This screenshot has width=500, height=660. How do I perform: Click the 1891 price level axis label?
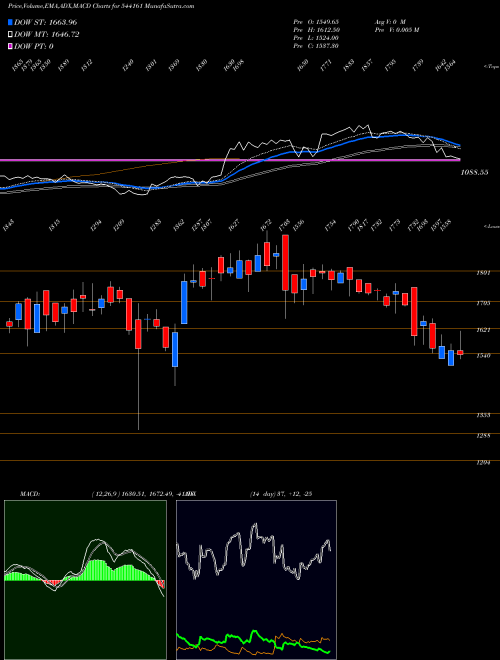(x=483, y=273)
